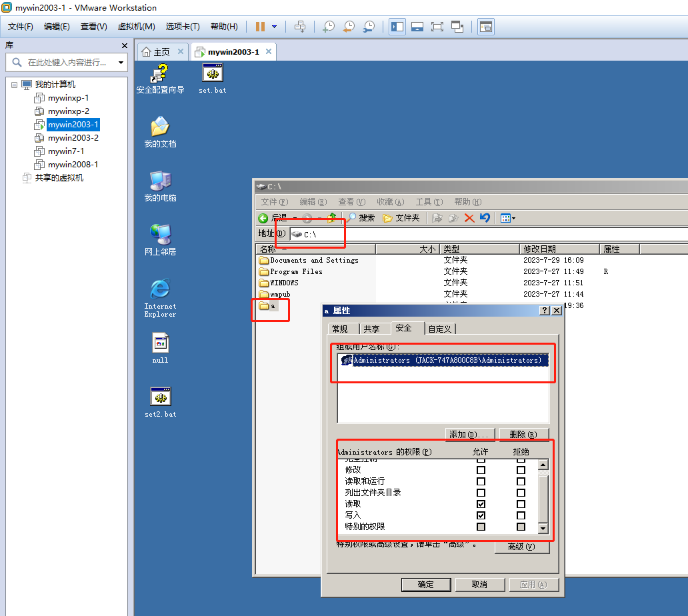Select the Program Files folder

coord(291,271)
